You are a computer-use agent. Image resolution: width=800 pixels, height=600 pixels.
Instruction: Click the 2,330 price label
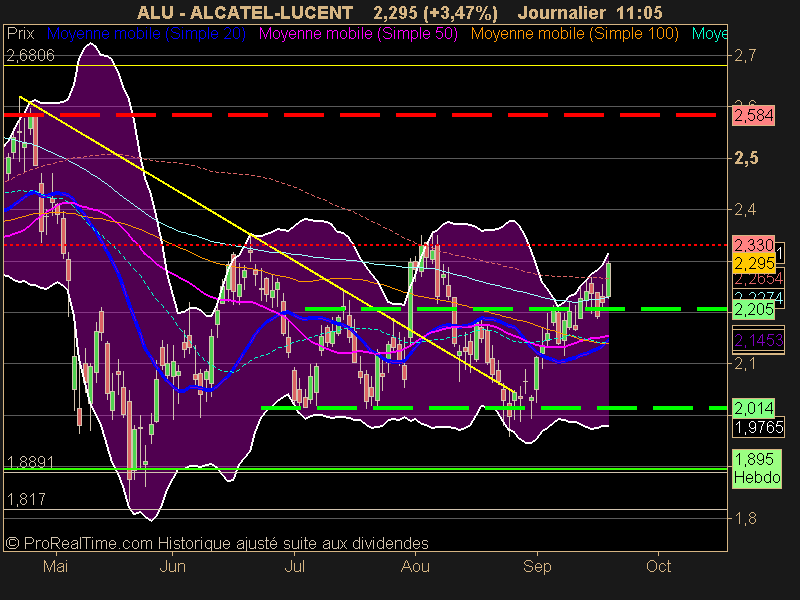click(x=754, y=245)
